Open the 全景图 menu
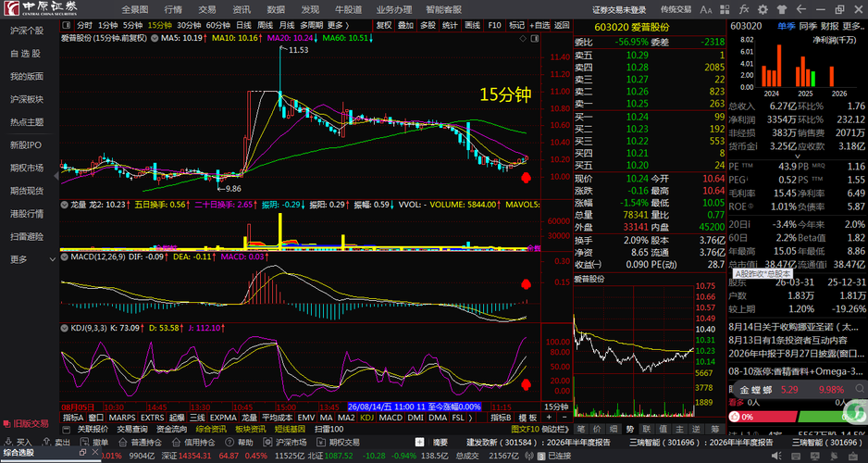Image resolution: width=868 pixels, height=463 pixels. coord(134,9)
